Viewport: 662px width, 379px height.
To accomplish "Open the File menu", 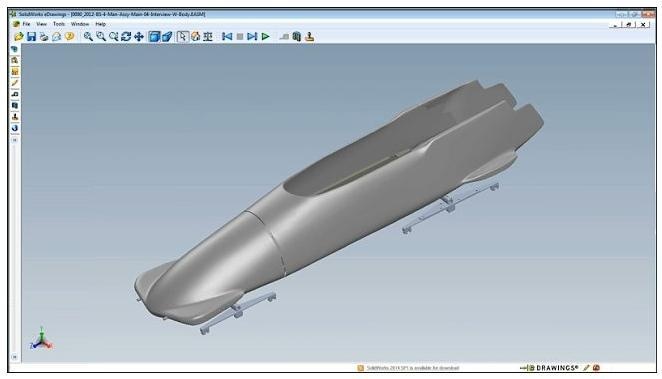I will click(26, 24).
